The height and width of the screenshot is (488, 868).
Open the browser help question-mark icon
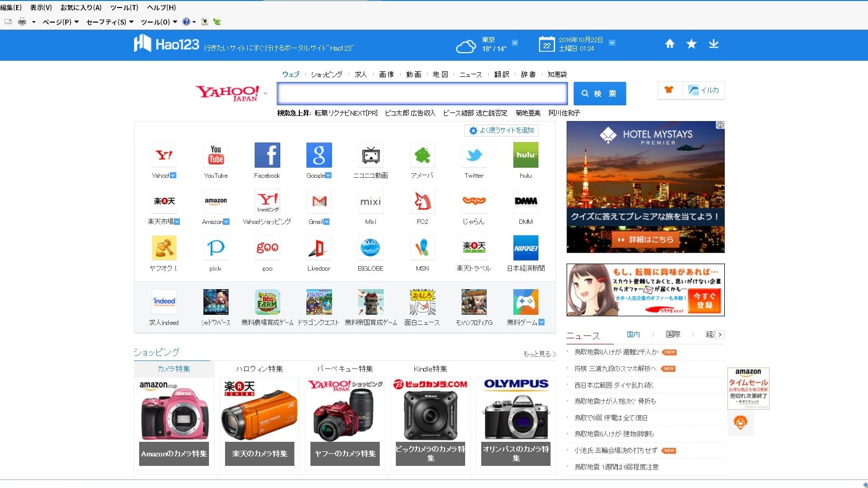coord(186,22)
